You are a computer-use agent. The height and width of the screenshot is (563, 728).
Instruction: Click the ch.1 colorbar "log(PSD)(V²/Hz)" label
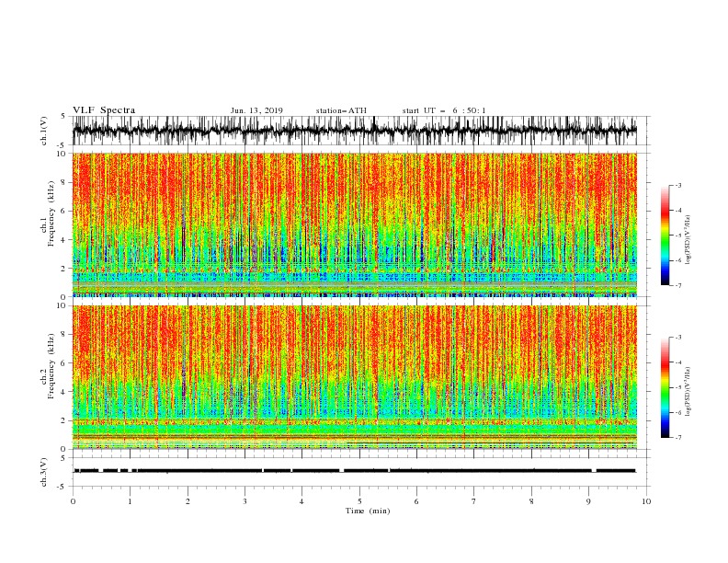tap(688, 240)
